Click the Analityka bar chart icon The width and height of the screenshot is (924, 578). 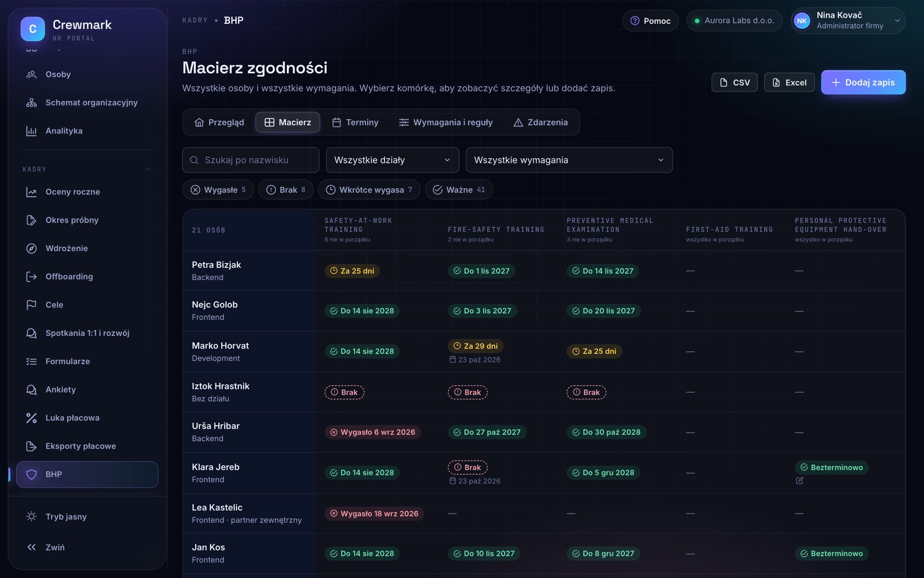(x=31, y=131)
